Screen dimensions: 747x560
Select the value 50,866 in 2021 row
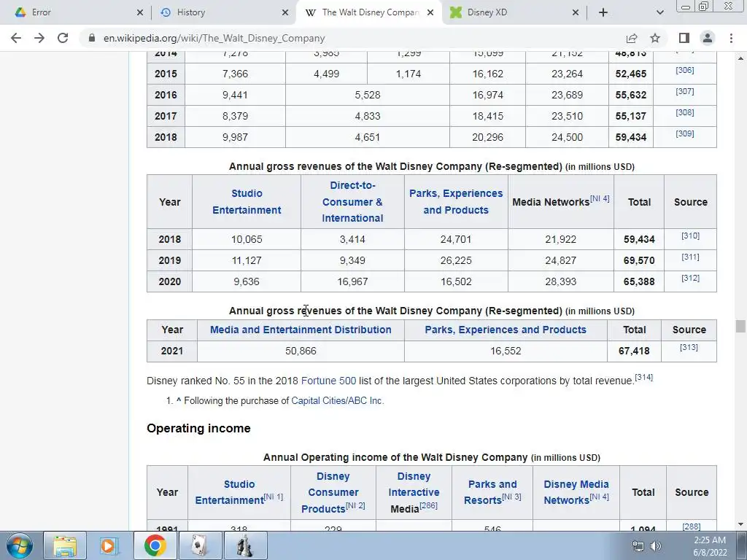click(301, 351)
